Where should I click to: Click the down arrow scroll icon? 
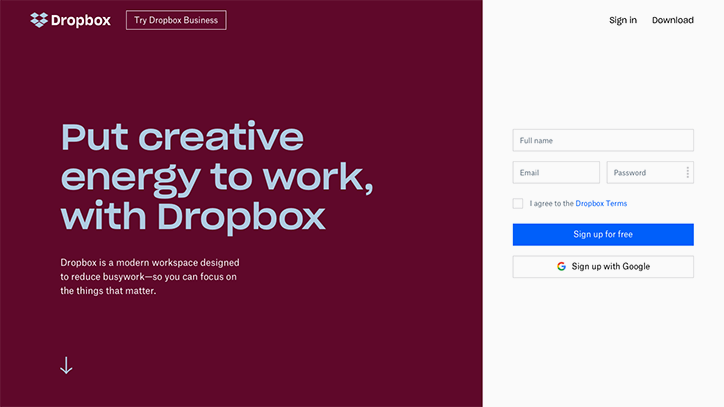(x=66, y=365)
